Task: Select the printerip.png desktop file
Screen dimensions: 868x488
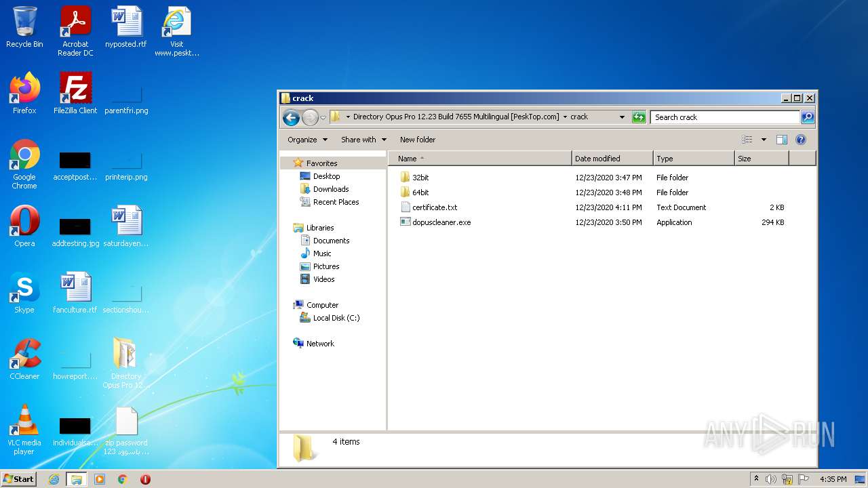Action: [126, 165]
